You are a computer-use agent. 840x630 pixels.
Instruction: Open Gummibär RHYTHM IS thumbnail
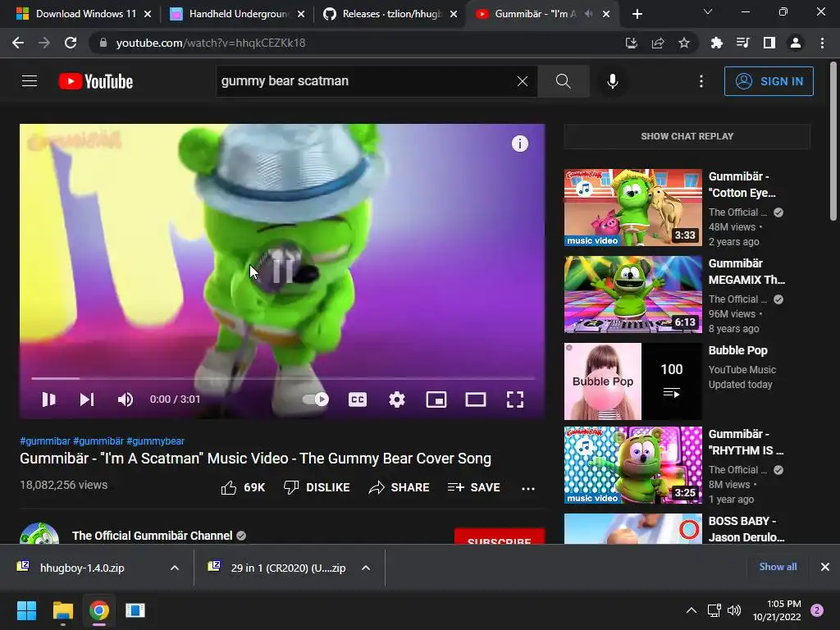tap(632, 465)
